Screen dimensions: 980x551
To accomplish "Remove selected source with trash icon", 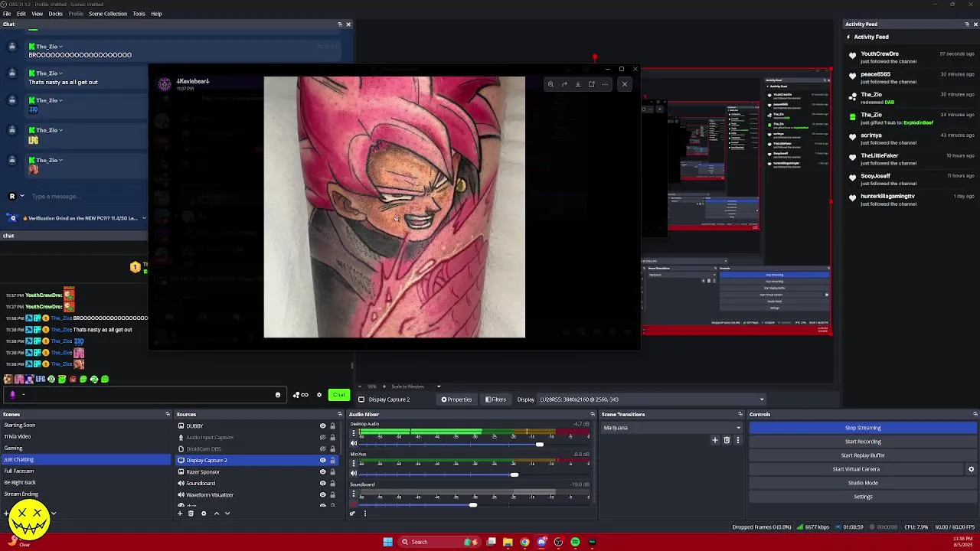I will (x=191, y=514).
